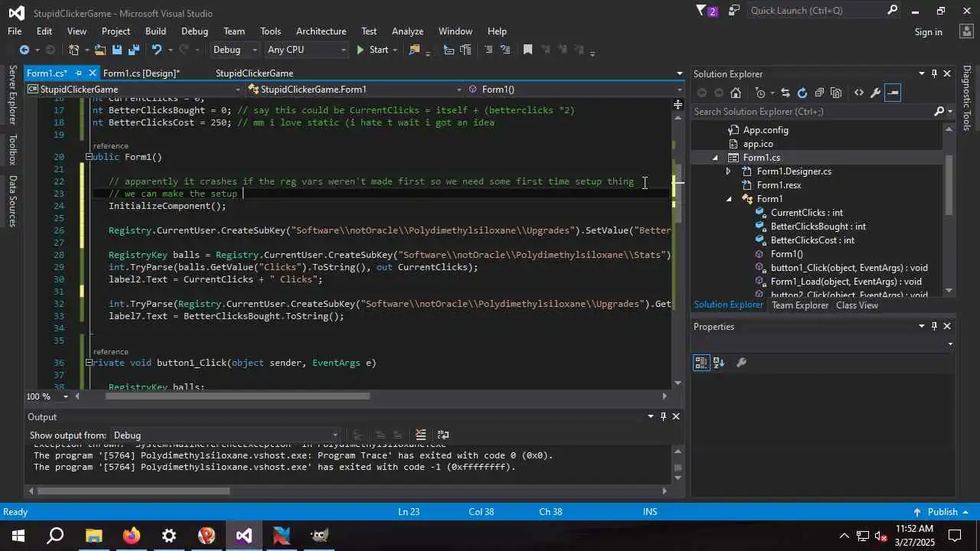The image size is (980, 551).
Task: Open the Toolbox side tab
Action: 12,150
